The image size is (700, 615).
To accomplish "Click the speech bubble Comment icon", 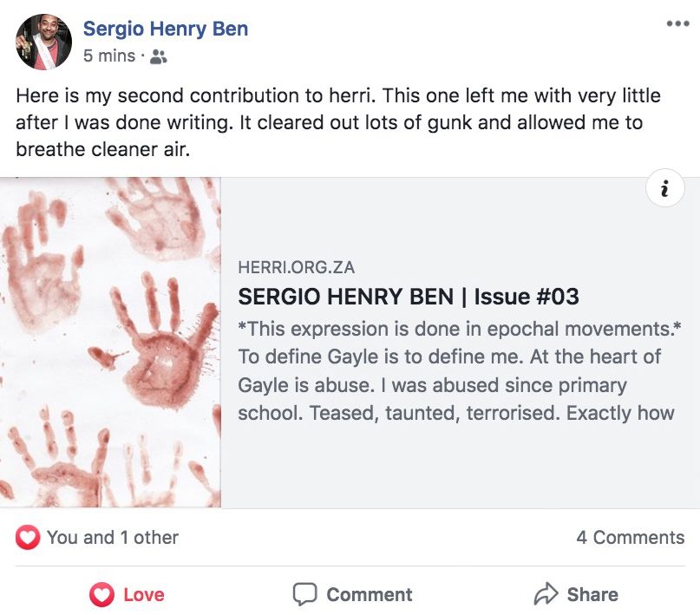I will coord(304,595).
